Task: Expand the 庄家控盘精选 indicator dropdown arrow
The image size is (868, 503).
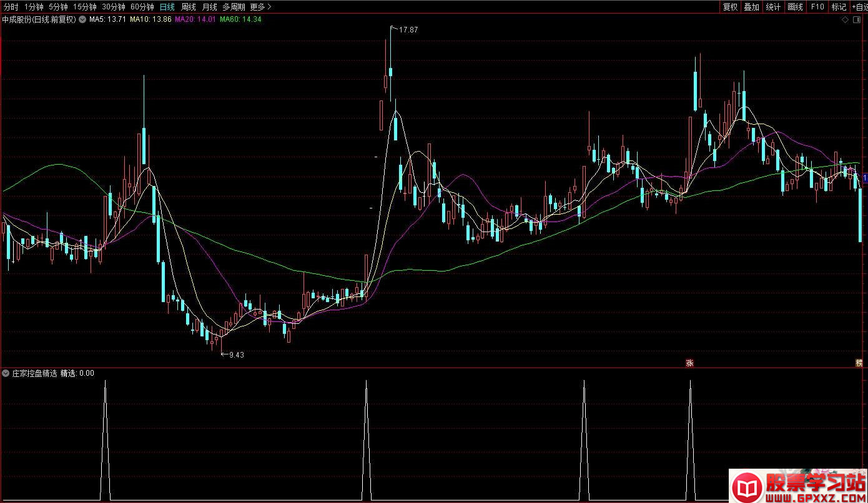Action: click(6, 373)
